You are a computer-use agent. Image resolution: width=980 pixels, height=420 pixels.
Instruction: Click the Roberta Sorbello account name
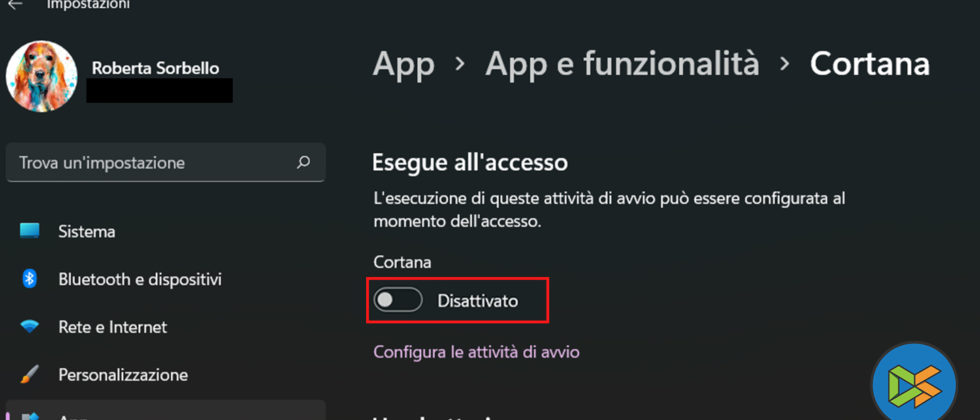[x=155, y=68]
